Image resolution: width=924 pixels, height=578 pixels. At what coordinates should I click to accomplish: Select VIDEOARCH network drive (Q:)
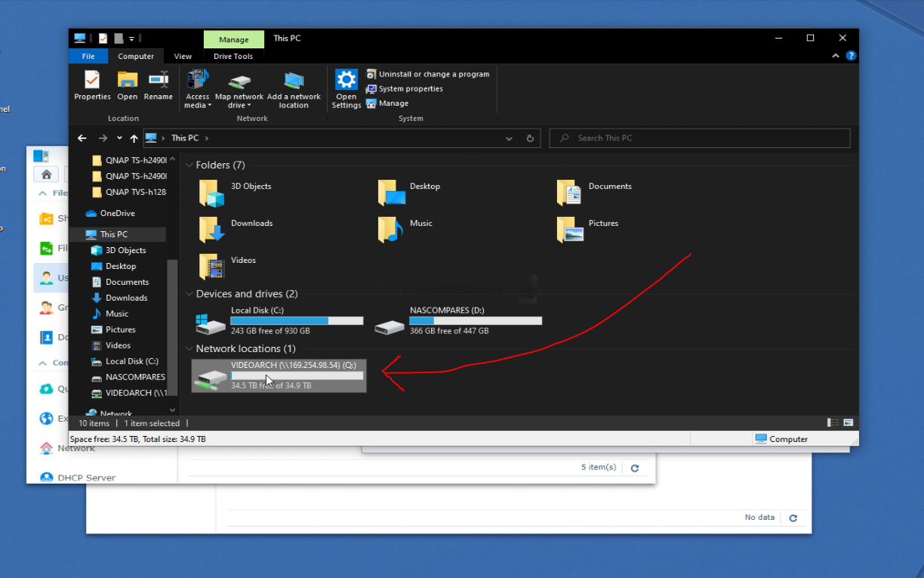point(279,376)
